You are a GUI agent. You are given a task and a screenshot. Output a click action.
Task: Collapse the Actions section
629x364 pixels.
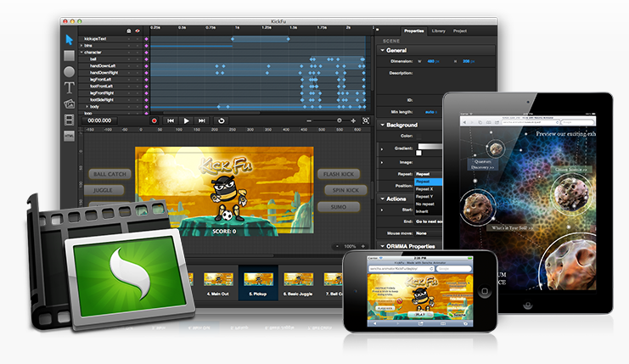tap(382, 199)
